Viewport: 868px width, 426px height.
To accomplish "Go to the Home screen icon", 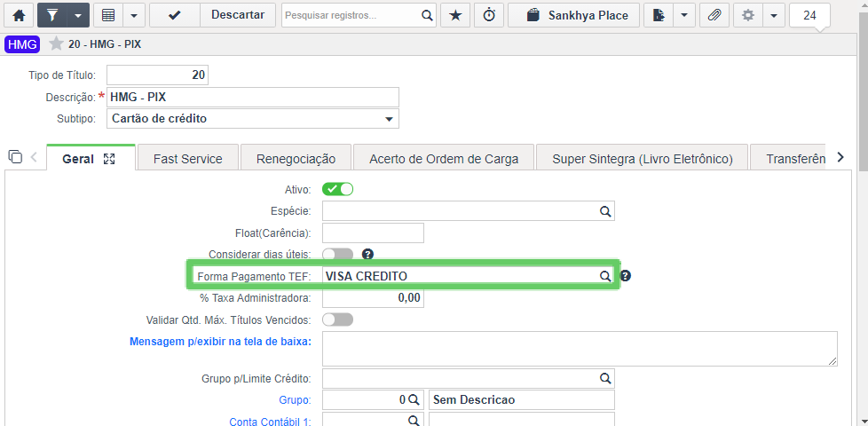I will point(19,15).
